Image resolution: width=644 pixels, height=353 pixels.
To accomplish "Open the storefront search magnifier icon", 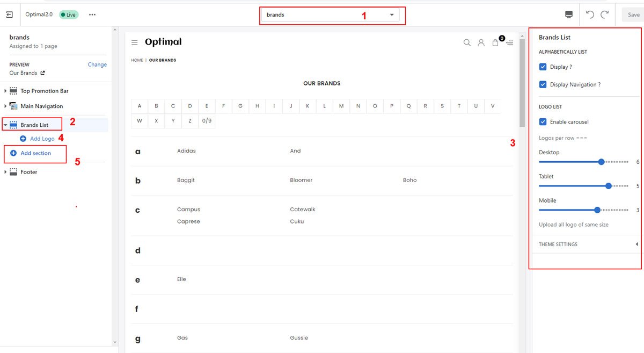I will tap(467, 42).
